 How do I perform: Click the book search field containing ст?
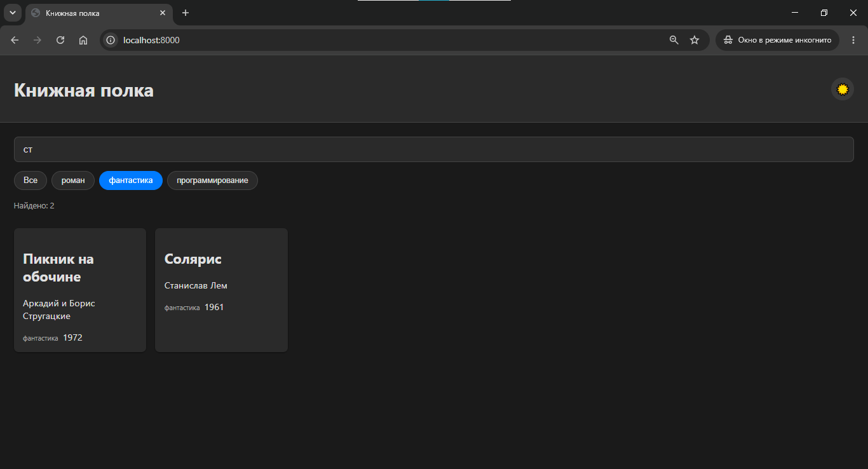(x=433, y=149)
